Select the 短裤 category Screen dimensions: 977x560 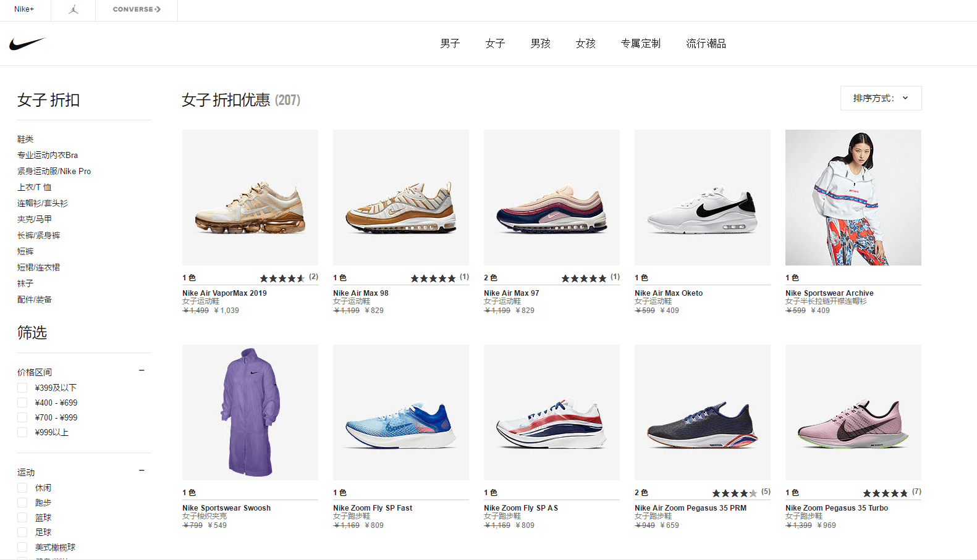(x=25, y=251)
